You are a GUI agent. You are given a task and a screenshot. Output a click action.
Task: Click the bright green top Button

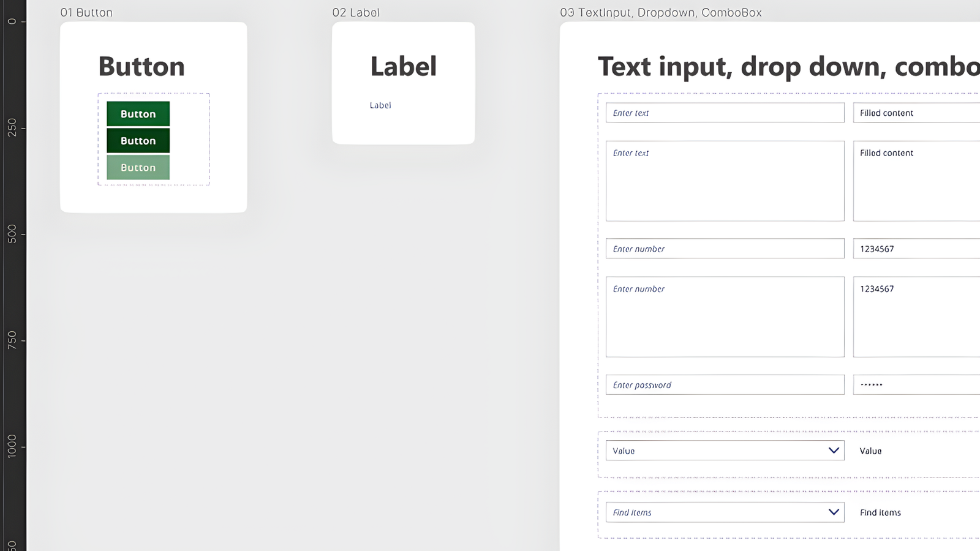[138, 114]
